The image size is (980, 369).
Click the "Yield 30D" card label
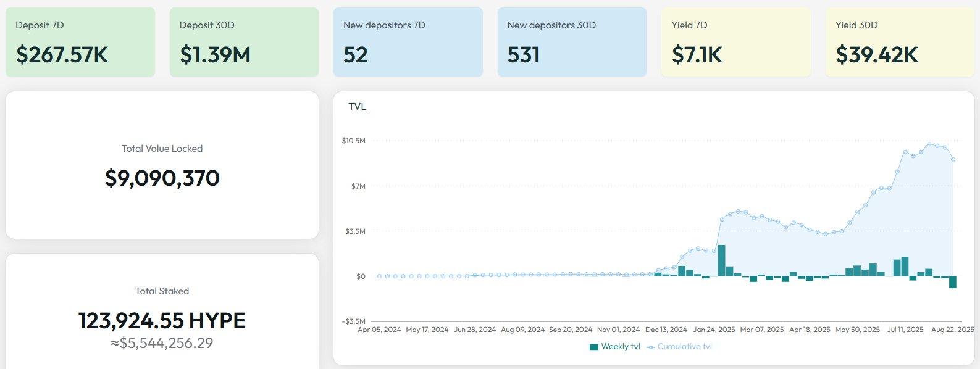coord(856,25)
